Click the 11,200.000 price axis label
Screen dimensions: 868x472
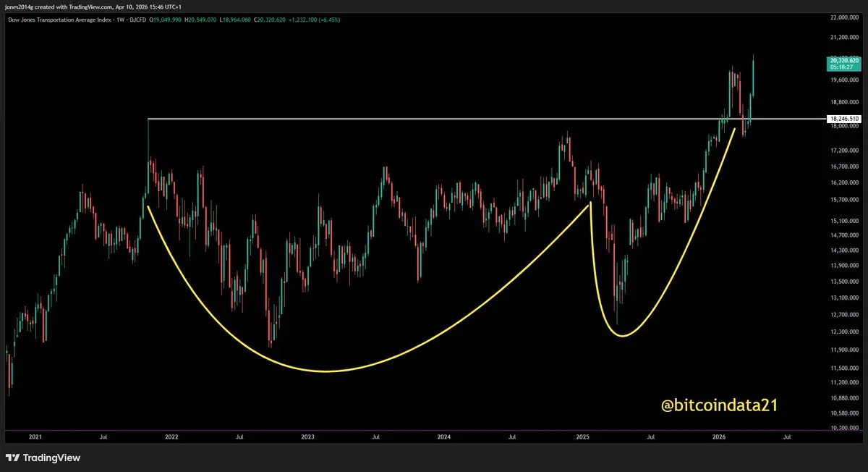(844, 382)
